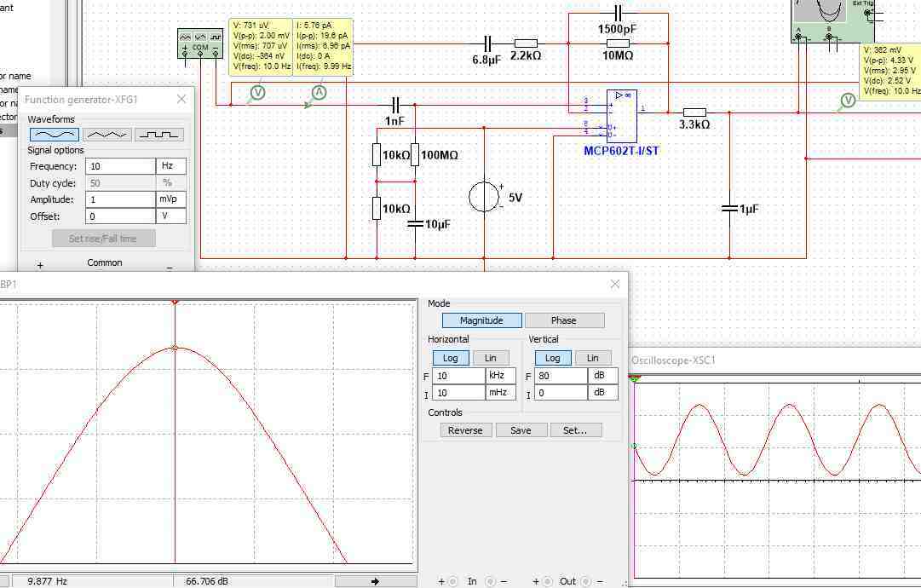Select the 3.3kΩ output resistor

694,112
